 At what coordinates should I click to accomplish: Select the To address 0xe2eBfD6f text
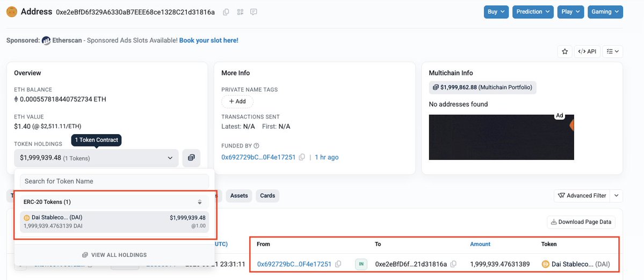pos(411,264)
